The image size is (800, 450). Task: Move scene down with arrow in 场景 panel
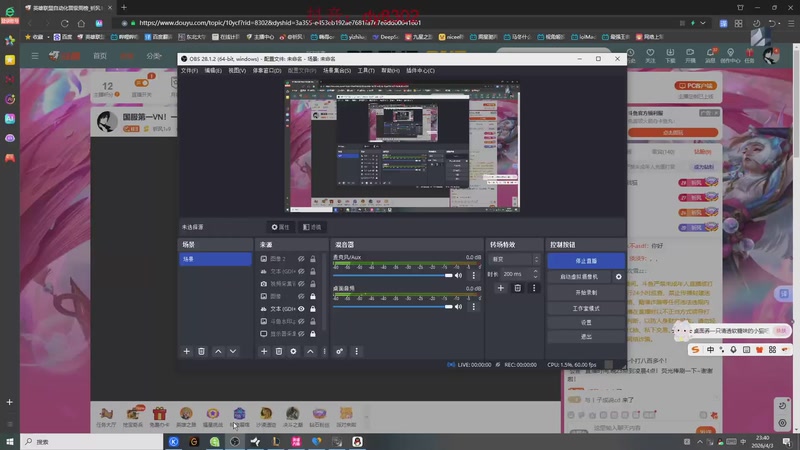click(233, 352)
